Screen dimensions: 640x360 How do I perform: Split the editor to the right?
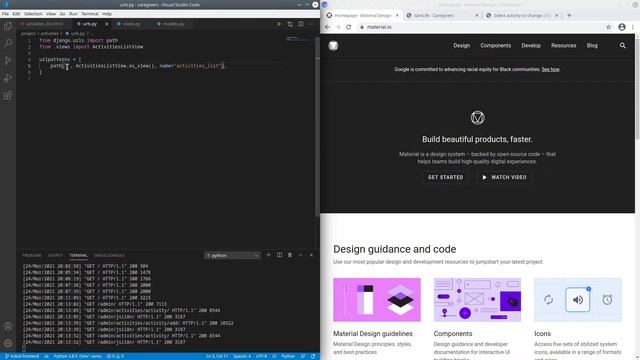pyautogui.click(x=300, y=24)
